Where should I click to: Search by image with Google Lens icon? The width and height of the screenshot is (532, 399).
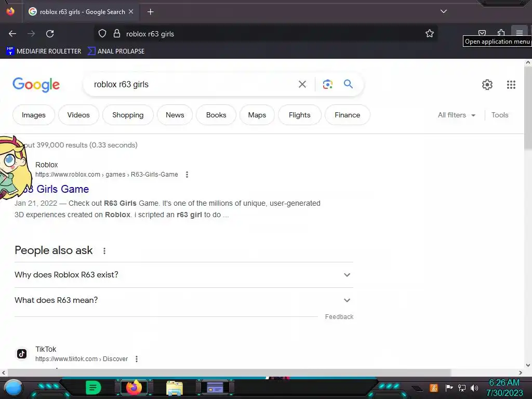pos(327,84)
